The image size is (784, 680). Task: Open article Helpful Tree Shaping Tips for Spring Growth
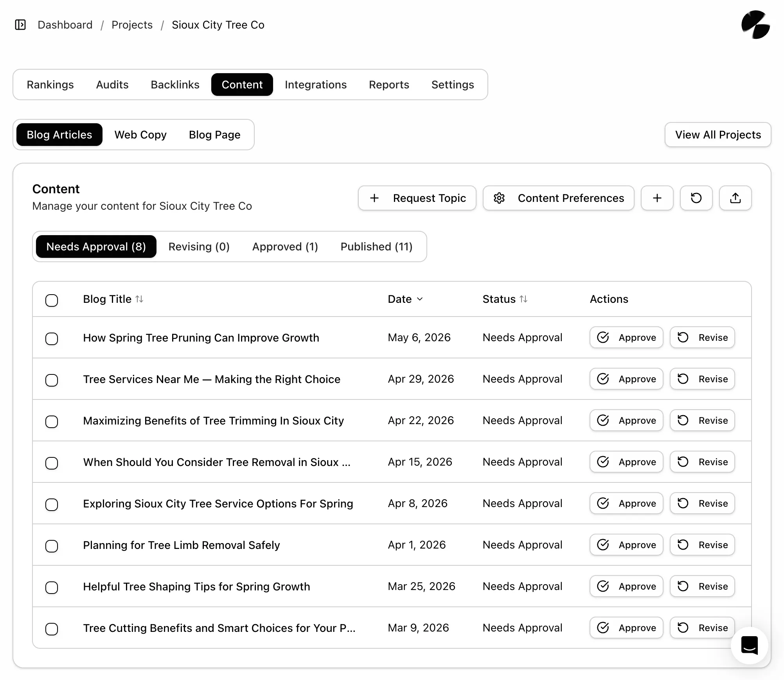196,586
